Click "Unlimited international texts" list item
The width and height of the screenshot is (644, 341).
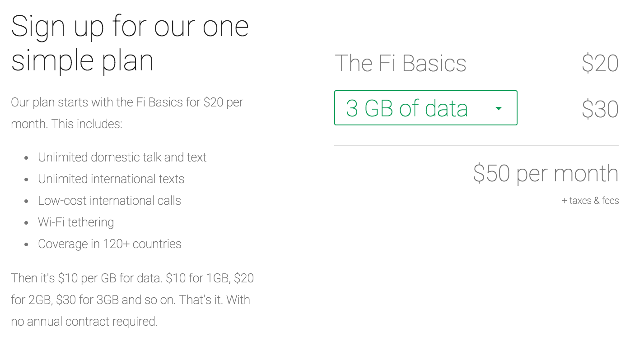click(x=111, y=179)
